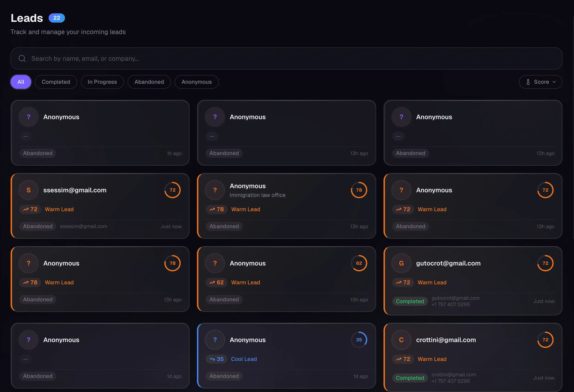Viewport: 574px width, 392px height.
Task: Click the downward trend icon beside the 35 Cool Lead
Action: pos(212,359)
